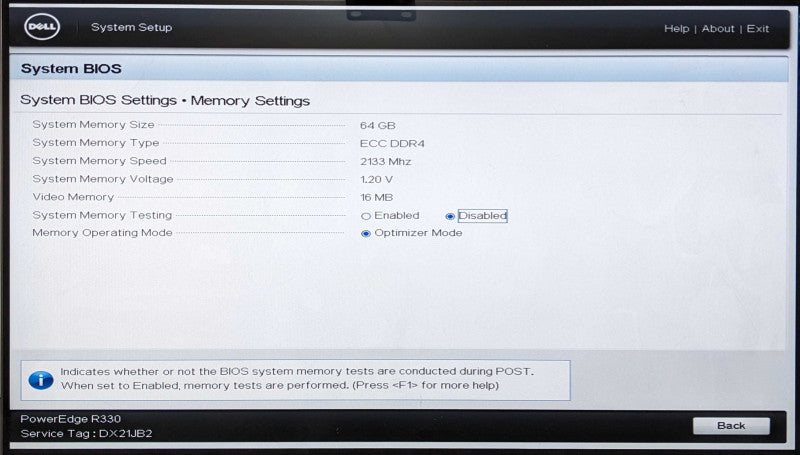The image size is (800, 455).
Task: Click the Video Memory label
Action: [x=73, y=197]
